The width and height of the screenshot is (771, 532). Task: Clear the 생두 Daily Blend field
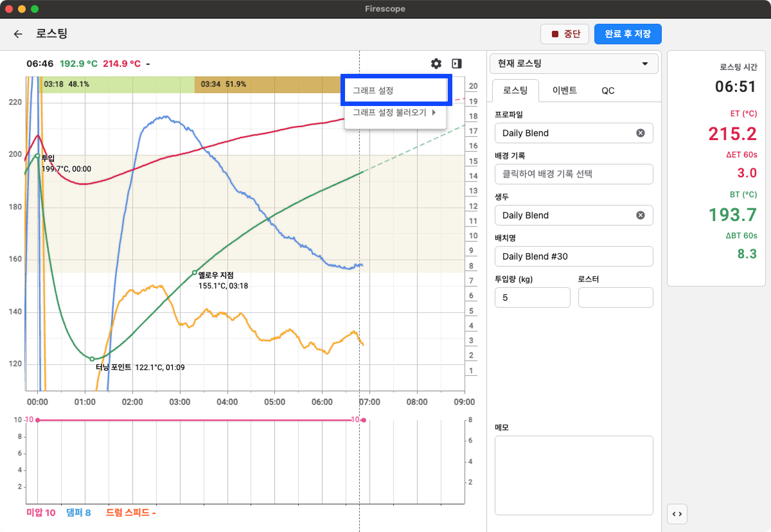tap(640, 215)
